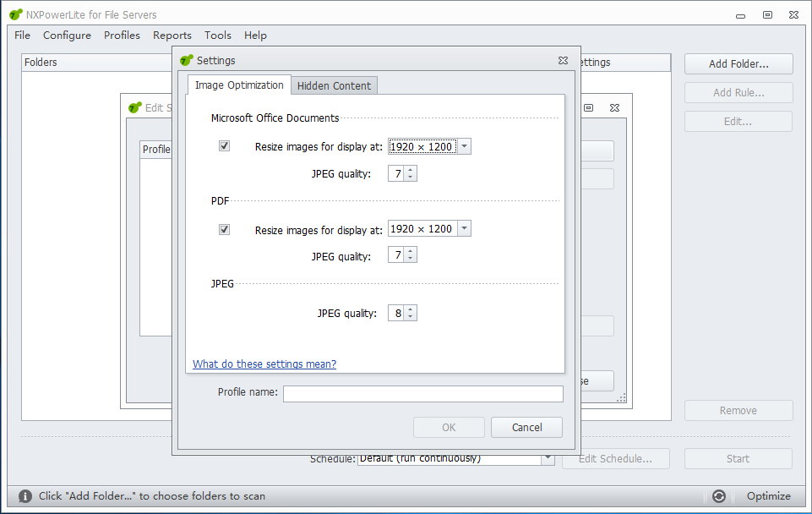Click the refresh icon beside Optimize

coord(719,496)
